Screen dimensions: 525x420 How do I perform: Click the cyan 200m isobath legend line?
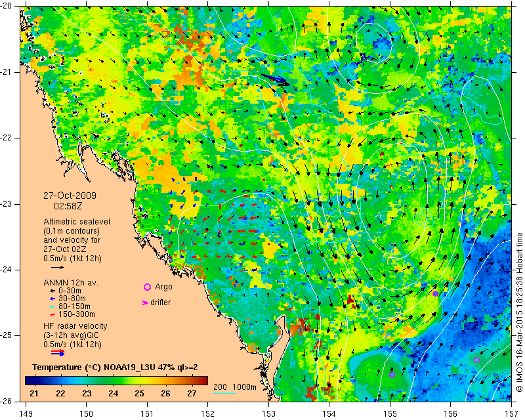(x=224, y=393)
